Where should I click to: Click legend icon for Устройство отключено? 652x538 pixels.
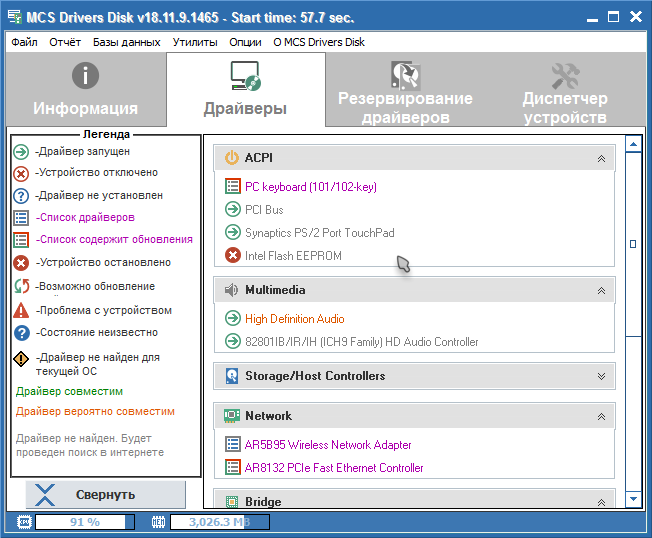[x=21, y=173]
